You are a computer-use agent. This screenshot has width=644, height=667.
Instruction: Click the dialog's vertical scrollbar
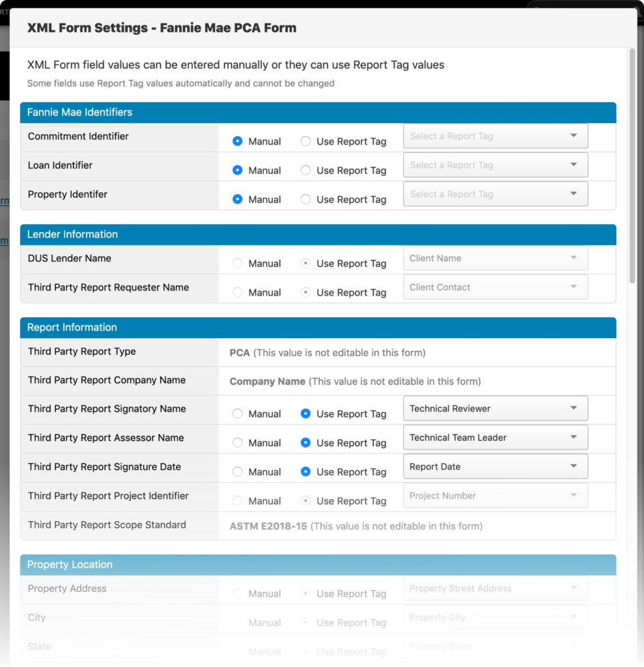632,166
